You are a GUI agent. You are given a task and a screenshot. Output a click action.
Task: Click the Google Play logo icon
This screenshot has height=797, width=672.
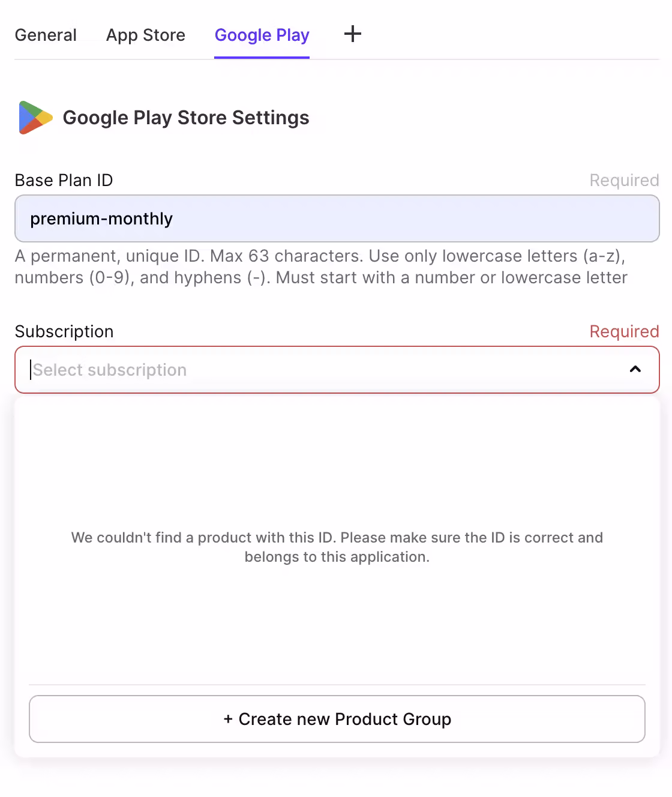(35, 118)
